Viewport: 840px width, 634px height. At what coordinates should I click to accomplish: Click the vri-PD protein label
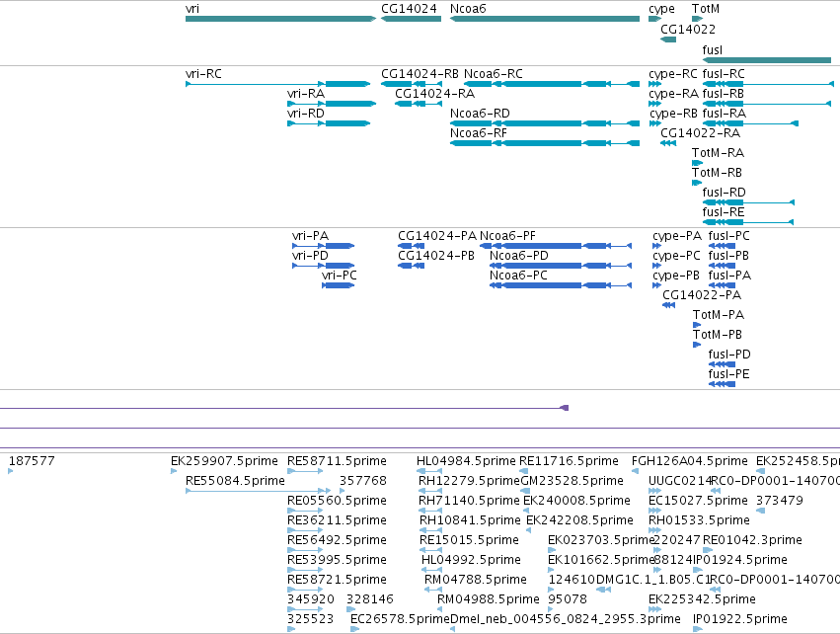pos(310,256)
